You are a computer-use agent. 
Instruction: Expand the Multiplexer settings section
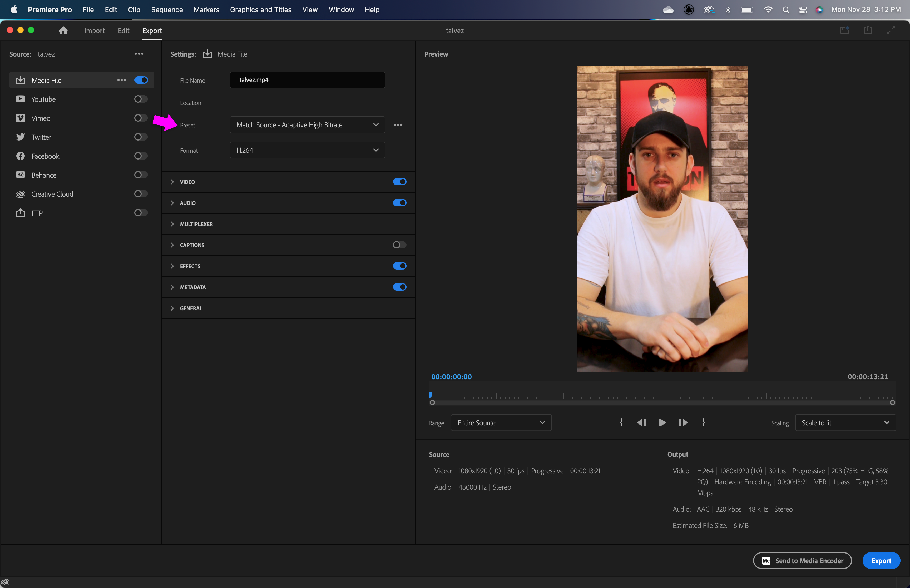pos(196,224)
